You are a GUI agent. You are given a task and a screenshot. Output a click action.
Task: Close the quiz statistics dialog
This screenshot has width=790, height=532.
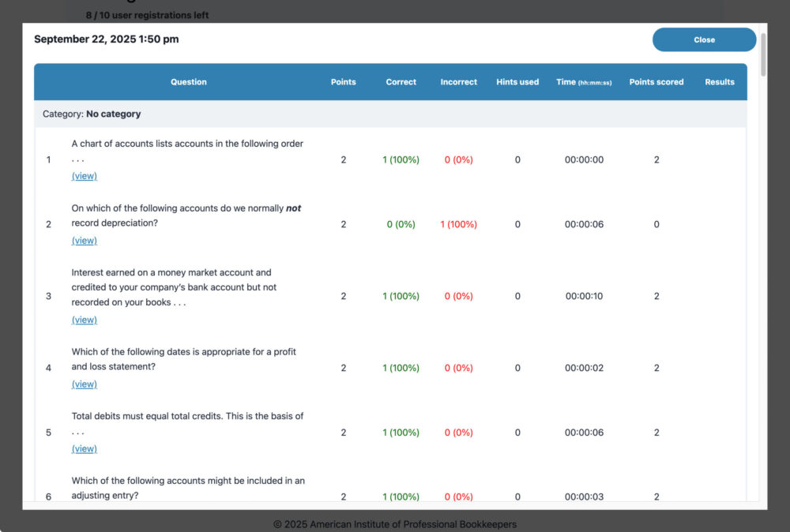click(x=704, y=39)
